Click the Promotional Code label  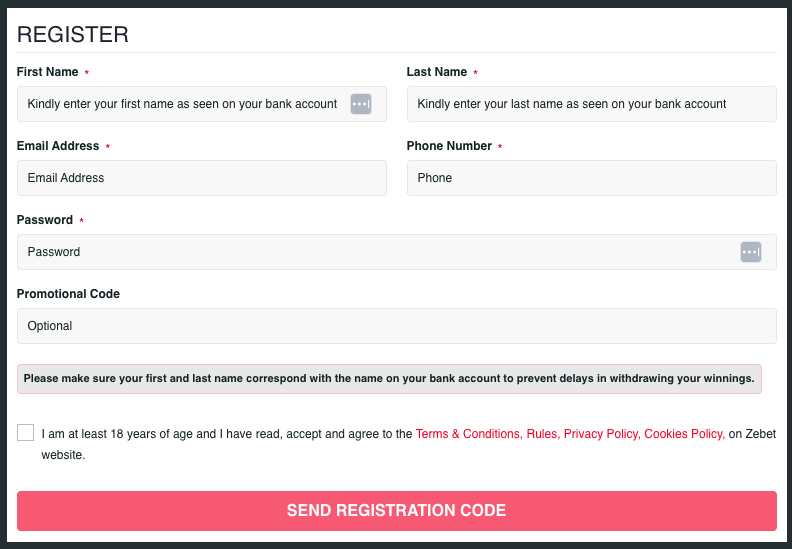click(68, 294)
